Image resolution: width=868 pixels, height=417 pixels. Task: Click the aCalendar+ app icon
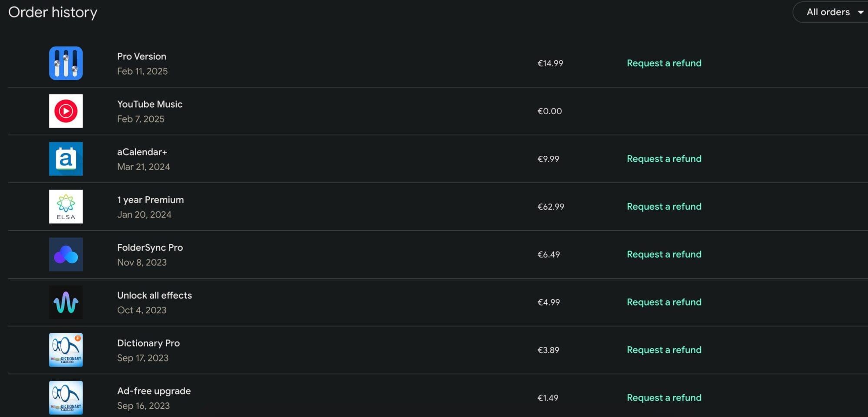[66, 159]
